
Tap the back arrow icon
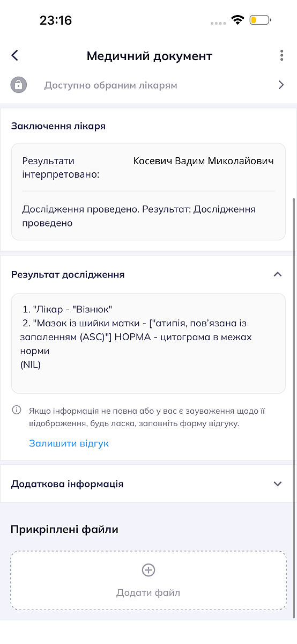pos(15,55)
